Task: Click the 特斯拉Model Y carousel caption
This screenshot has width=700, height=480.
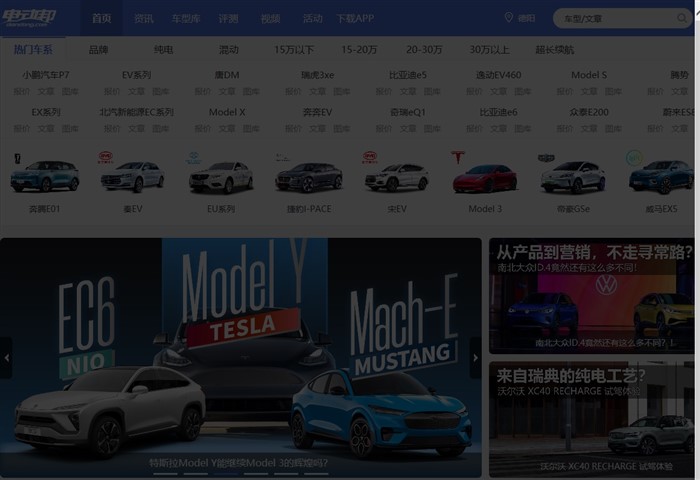Action: point(238,463)
